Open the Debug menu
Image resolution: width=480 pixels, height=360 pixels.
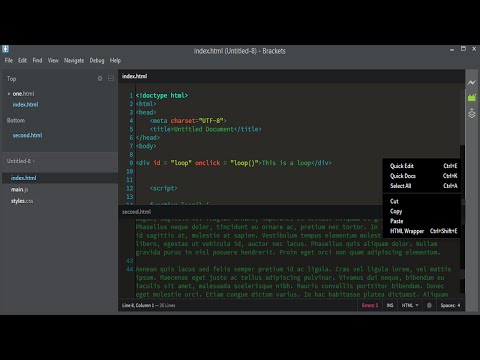pos(97,60)
